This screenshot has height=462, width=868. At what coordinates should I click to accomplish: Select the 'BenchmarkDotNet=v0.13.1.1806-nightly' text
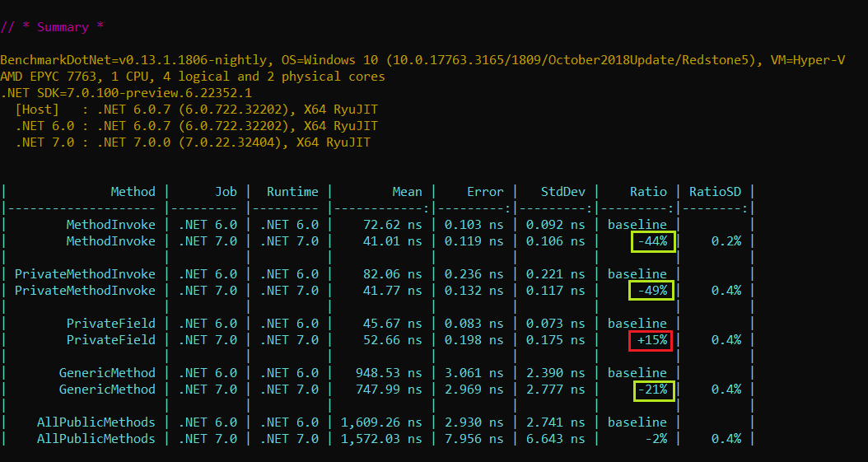134,60
